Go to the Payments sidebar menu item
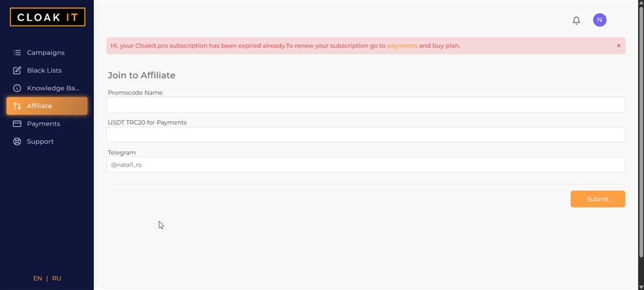 [44, 124]
